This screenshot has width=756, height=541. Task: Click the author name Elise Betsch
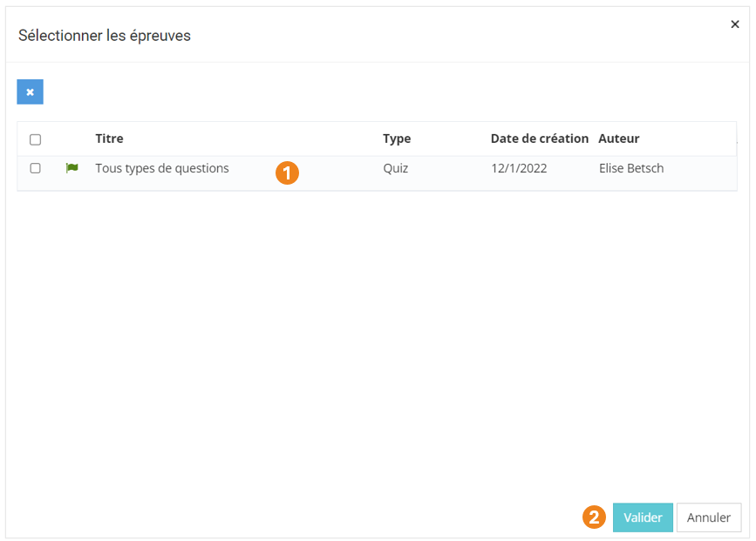[x=630, y=168]
